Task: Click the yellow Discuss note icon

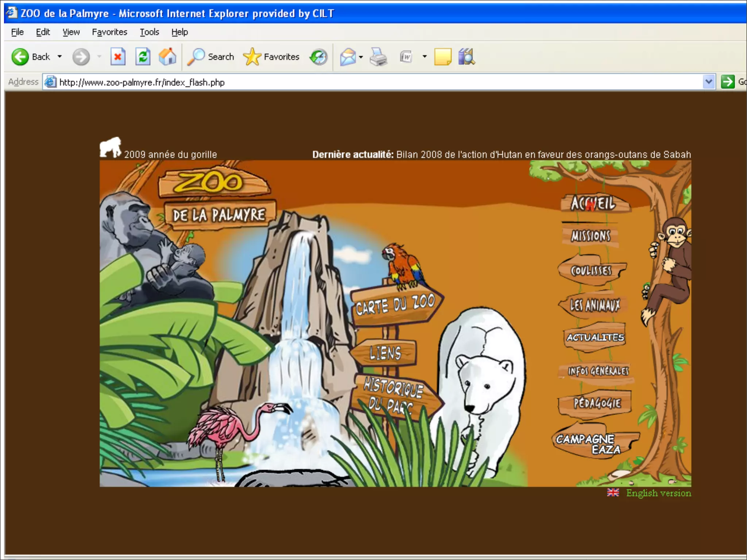Action: click(x=442, y=57)
